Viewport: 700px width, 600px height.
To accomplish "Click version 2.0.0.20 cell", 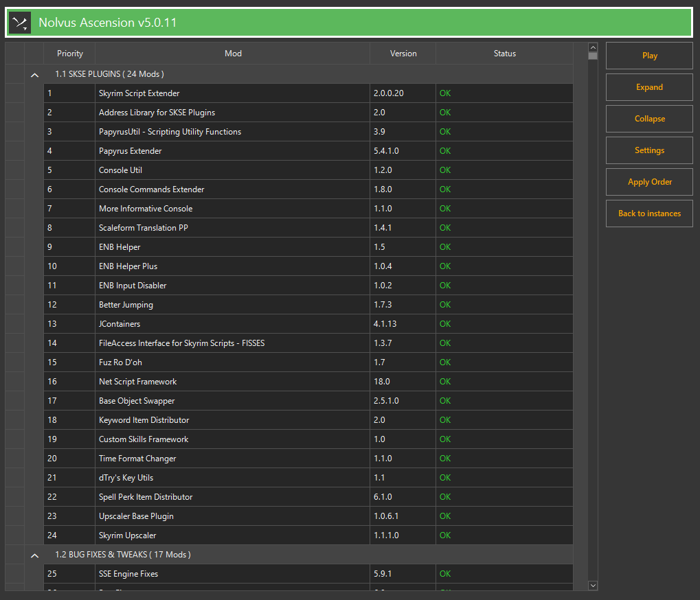I will coord(403,93).
